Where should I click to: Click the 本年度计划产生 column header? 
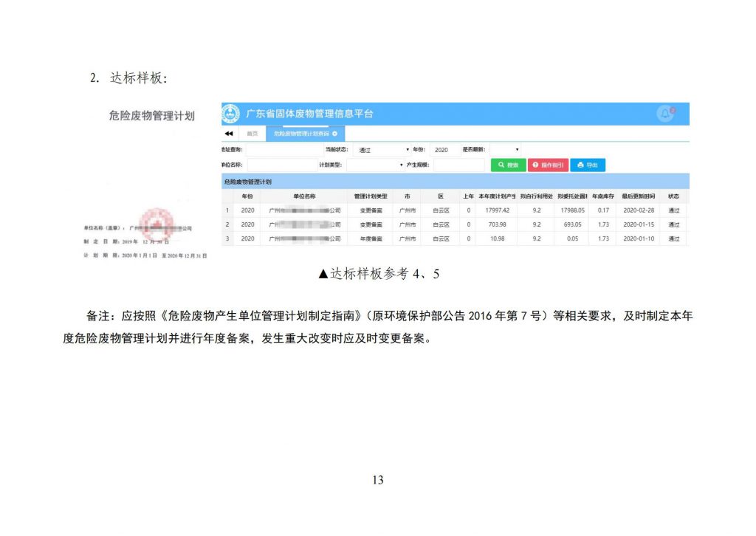coord(497,196)
